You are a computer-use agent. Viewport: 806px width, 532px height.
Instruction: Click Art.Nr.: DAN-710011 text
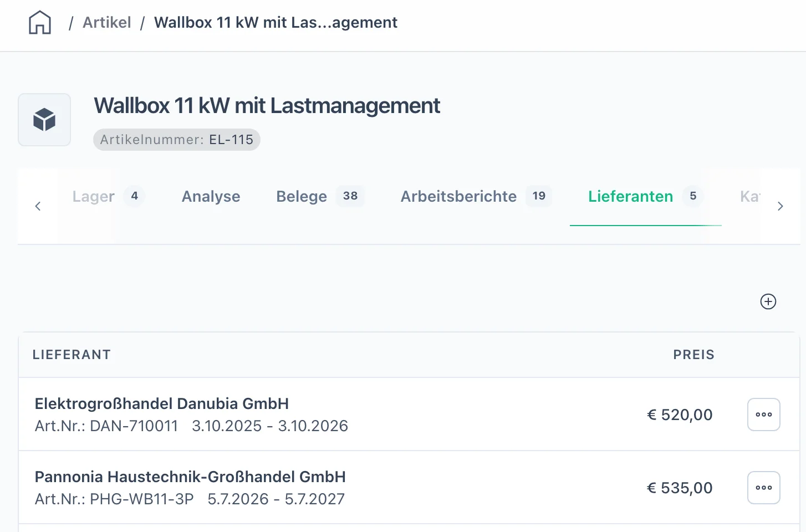coord(106,426)
